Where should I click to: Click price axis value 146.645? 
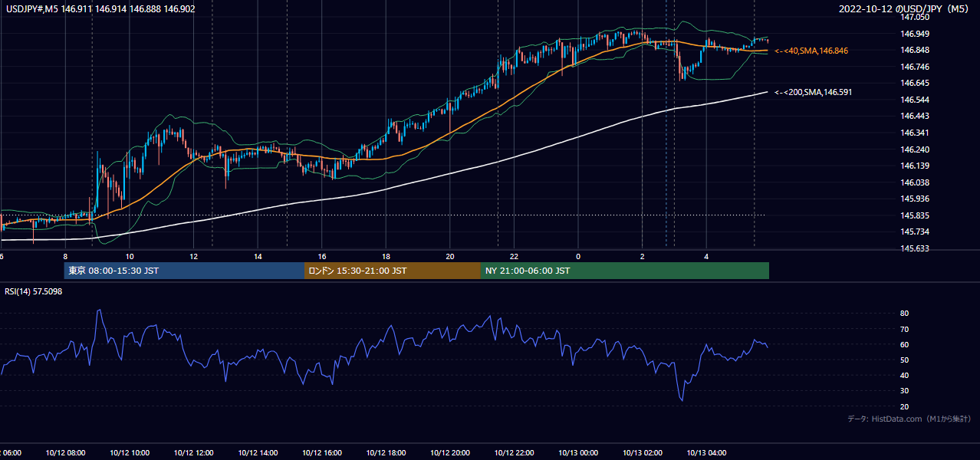pos(916,83)
